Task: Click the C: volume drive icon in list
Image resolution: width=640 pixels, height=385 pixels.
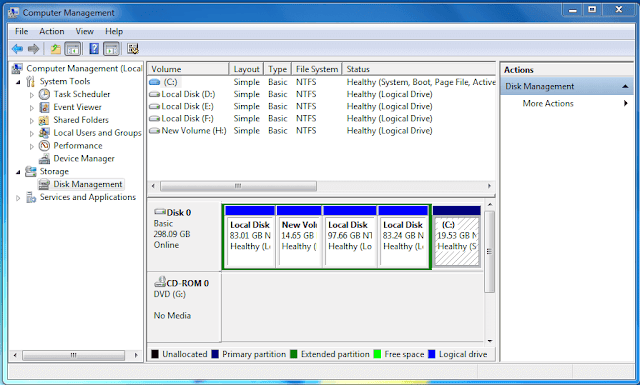Action: coord(154,82)
